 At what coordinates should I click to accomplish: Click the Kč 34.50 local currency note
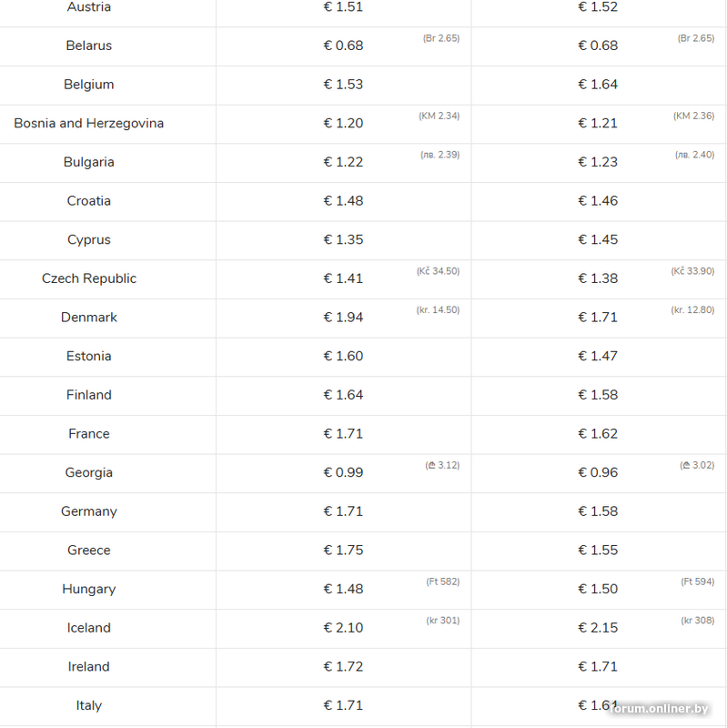point(438,271)
